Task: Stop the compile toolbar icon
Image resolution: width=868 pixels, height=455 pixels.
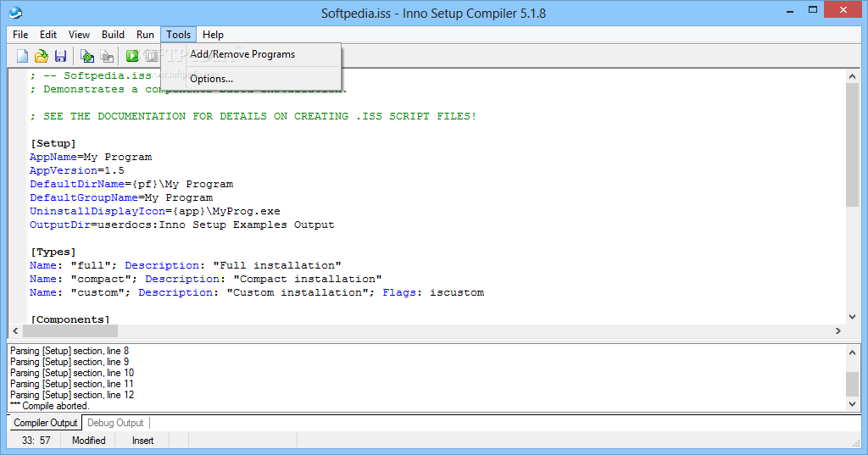Action: [107, 56]
